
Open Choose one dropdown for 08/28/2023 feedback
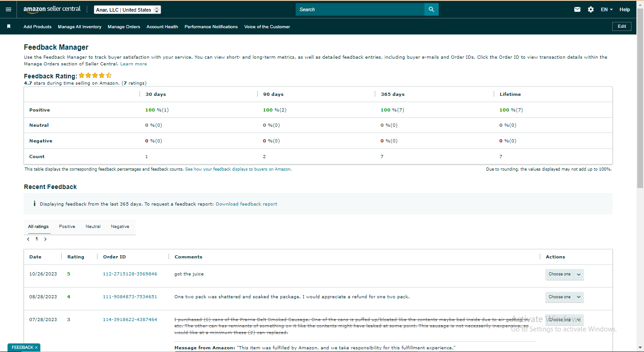[564, 297]
